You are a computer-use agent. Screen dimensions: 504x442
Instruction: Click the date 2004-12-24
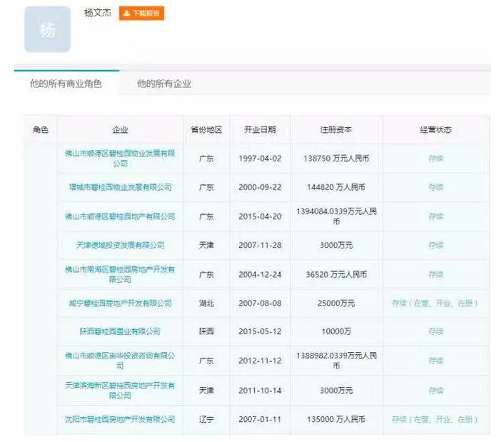[x=260, y=274]
